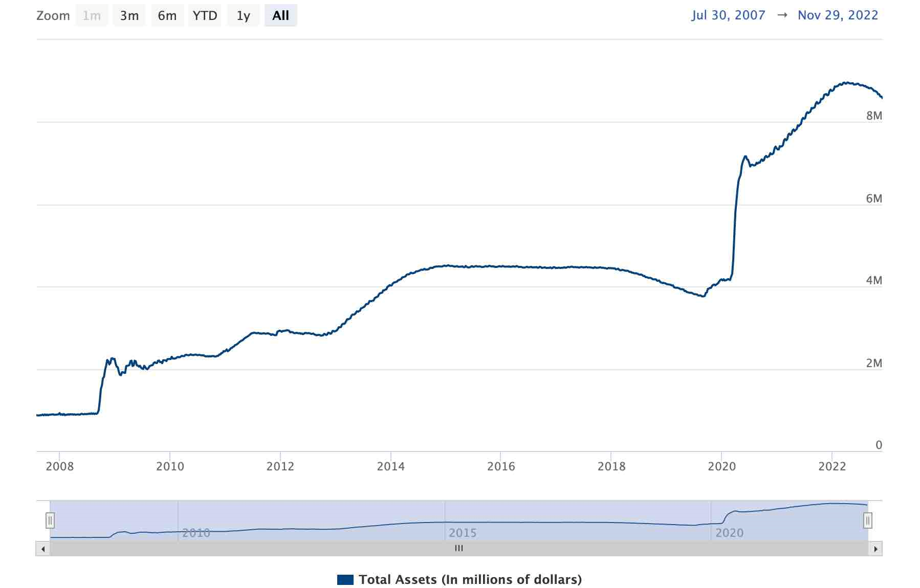This screenshot has width=920, height=588.
Task: Click the scrollbar left arrow
Action: pos(43,549)
